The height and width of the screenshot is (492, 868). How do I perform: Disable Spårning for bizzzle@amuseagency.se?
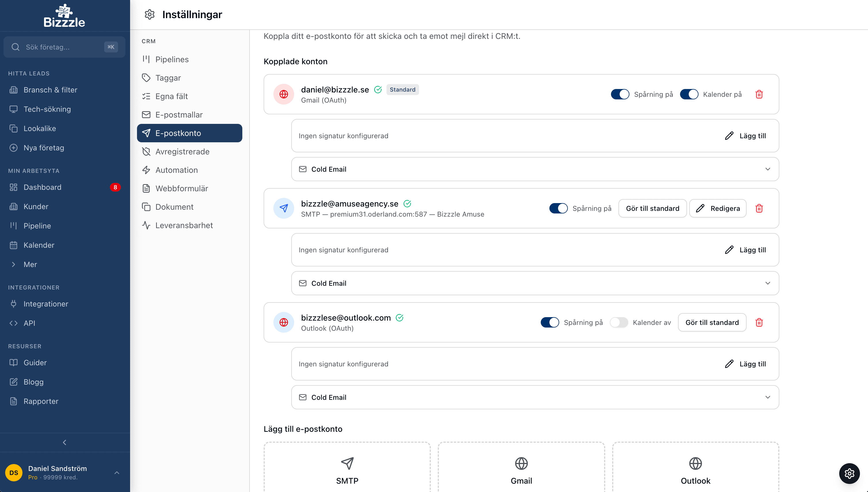click(x=558, y=208)
